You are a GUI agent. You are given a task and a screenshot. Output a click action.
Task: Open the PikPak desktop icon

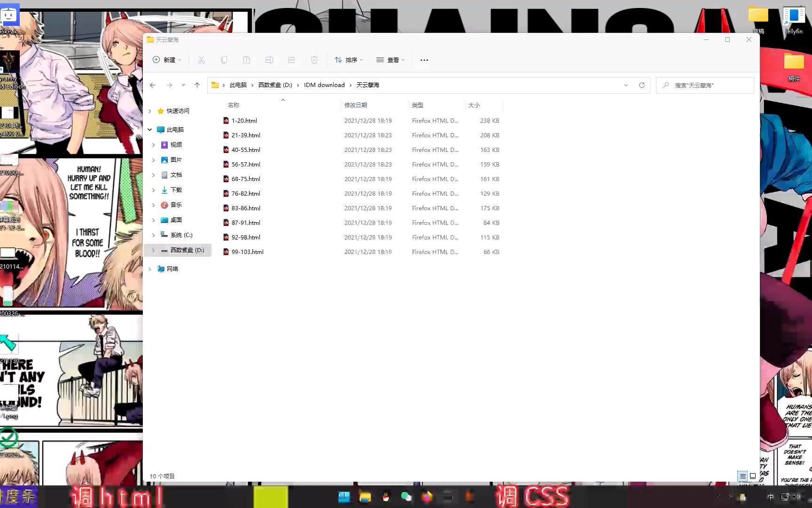click(9, 20)
